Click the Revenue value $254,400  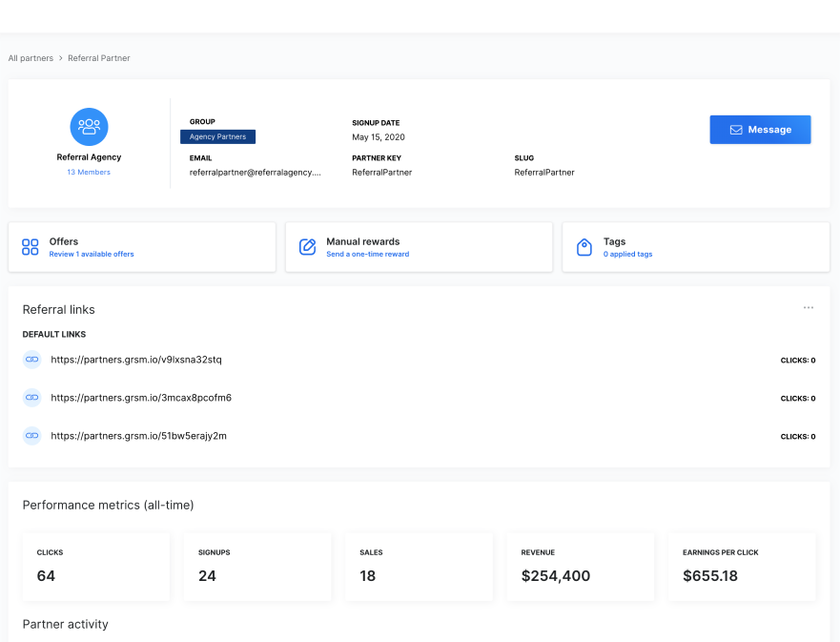pyautogui.click(x=556, y=576)
